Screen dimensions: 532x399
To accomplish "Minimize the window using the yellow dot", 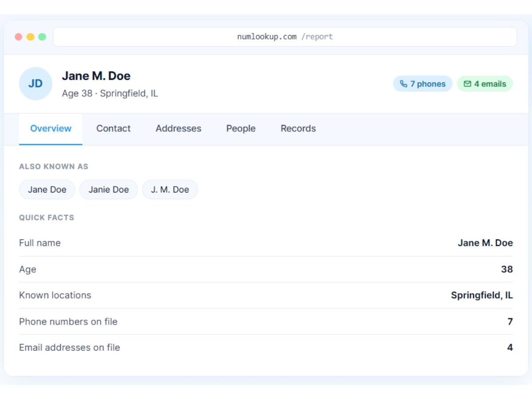I will click(x=30, y=37).
